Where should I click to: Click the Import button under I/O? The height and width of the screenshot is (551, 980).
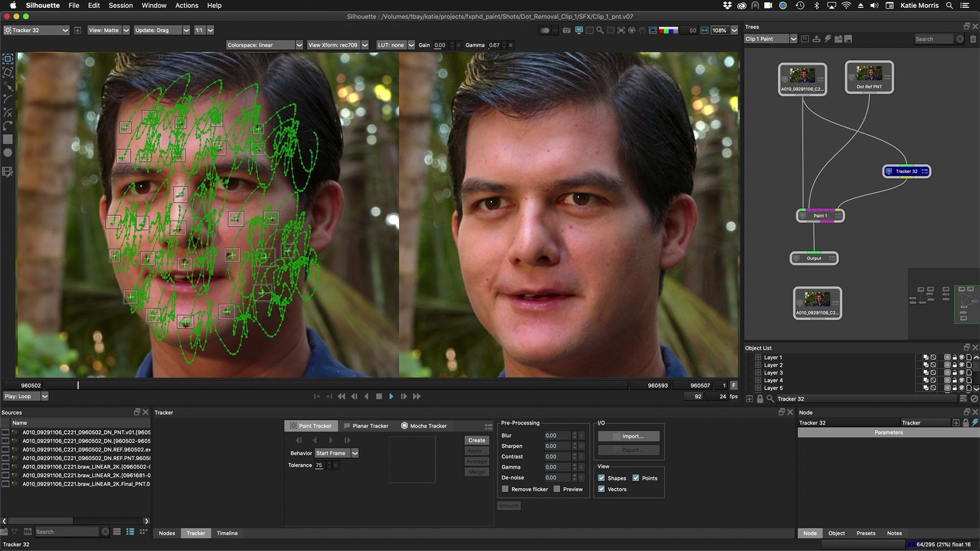629,436
